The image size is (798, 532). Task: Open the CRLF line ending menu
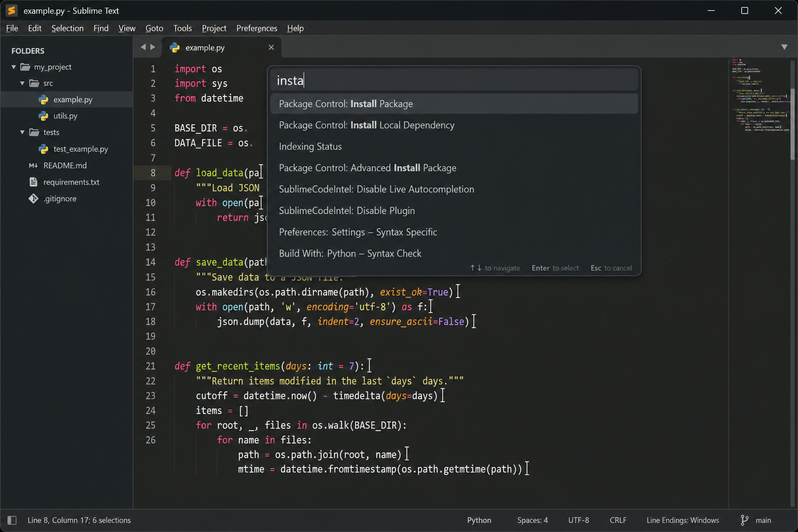click(618, 521)
